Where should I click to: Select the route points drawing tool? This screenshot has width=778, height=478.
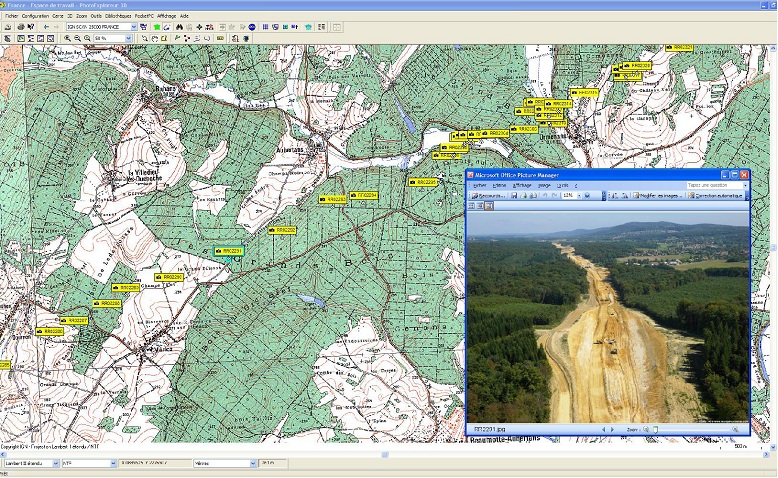point(187,38)
